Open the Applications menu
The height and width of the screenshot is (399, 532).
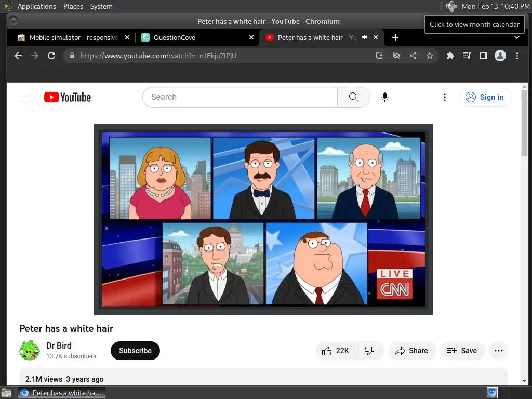[x=37, y=6]
